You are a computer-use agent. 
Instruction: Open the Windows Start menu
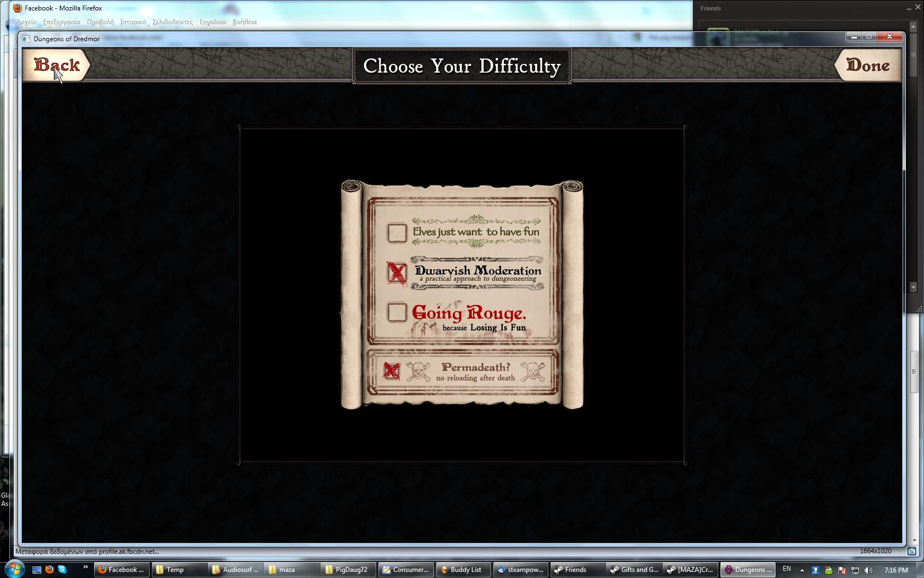tap(14, 569)
